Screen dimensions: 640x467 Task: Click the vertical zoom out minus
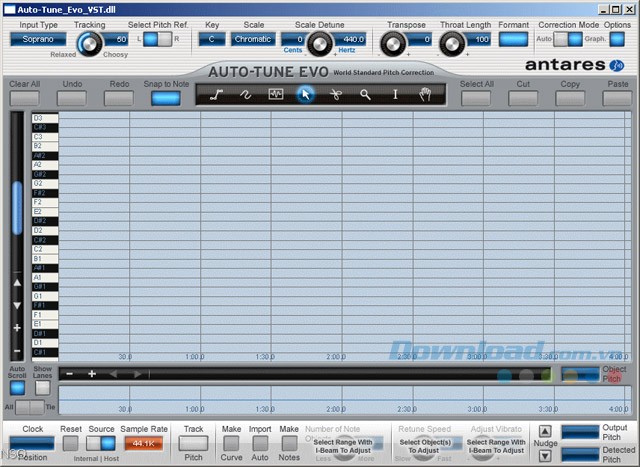pyautogui.click(x=17, y=351)
